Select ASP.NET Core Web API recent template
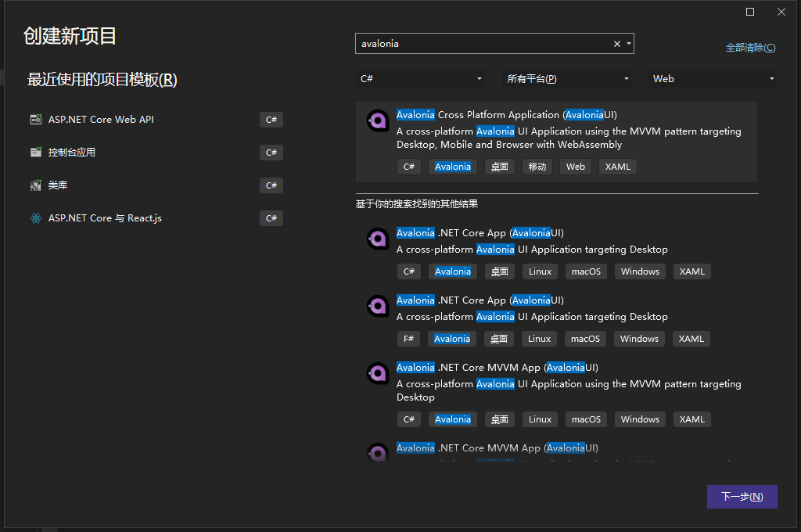 [156, 120]
